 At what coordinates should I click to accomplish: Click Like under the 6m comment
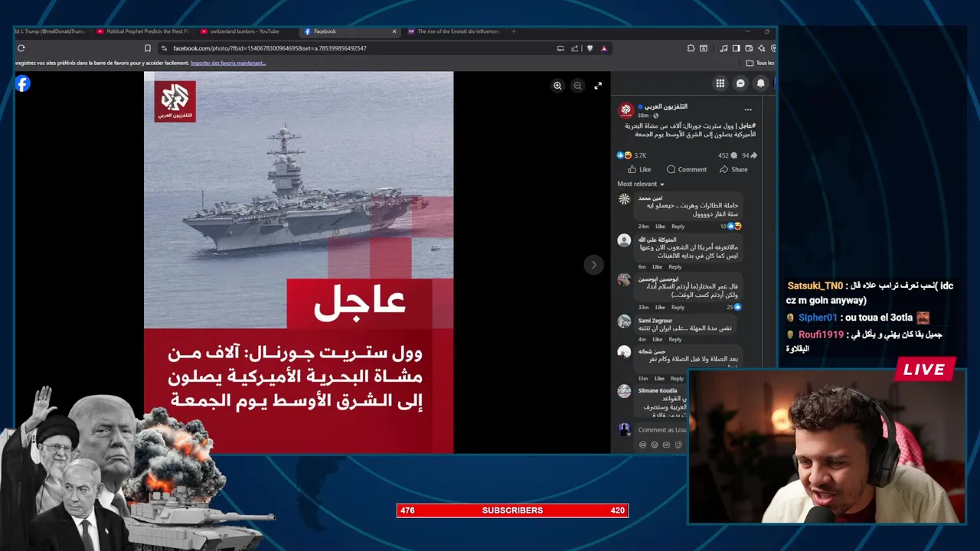click(657, 267)
